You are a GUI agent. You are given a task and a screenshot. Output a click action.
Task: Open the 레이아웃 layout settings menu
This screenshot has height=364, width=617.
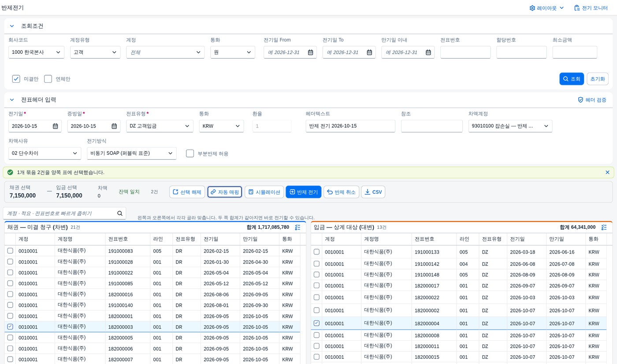tap(546, 8)
